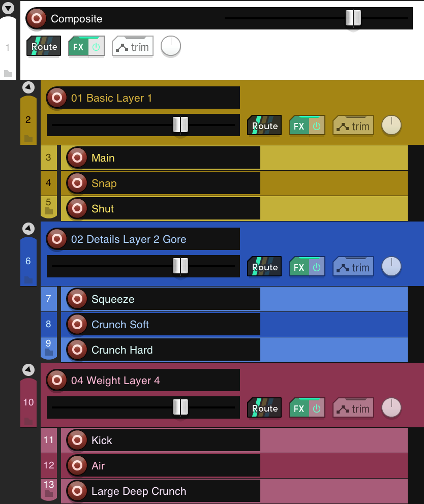Collapse the 02 Details Layer 2 Gore folder
Screen dimensions: 424x504
28,229
